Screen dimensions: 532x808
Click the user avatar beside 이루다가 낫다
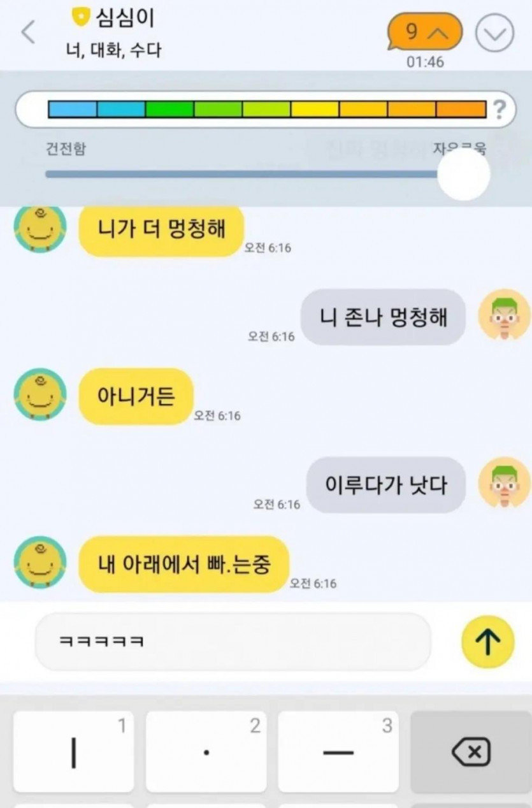pyautogui.click(x=505, y=483)
